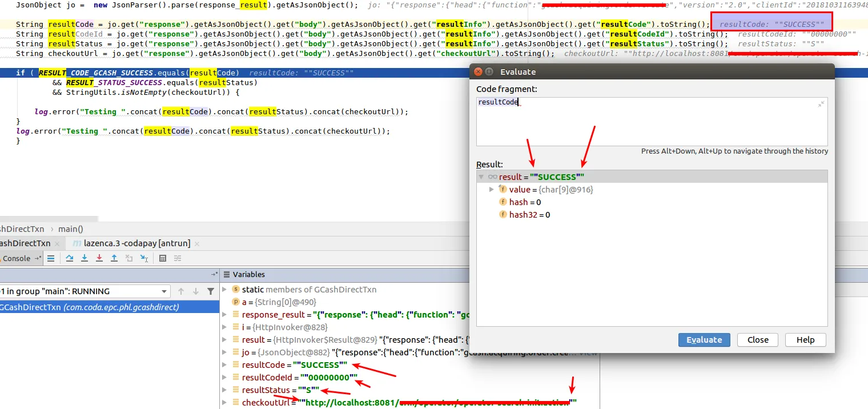The width and height of the screenshot is (868, 409).
Task: Click the Step Over debugger icon
Action: pos(70,258)
